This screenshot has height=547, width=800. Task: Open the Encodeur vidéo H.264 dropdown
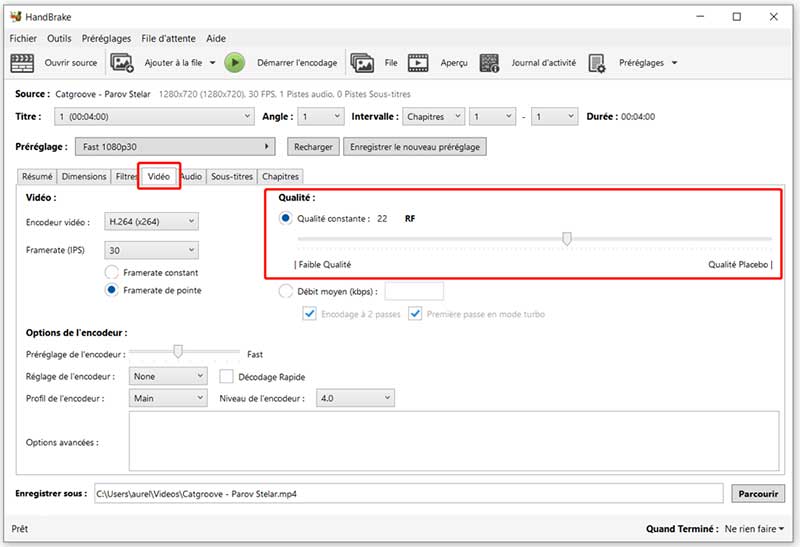(152, 221)
